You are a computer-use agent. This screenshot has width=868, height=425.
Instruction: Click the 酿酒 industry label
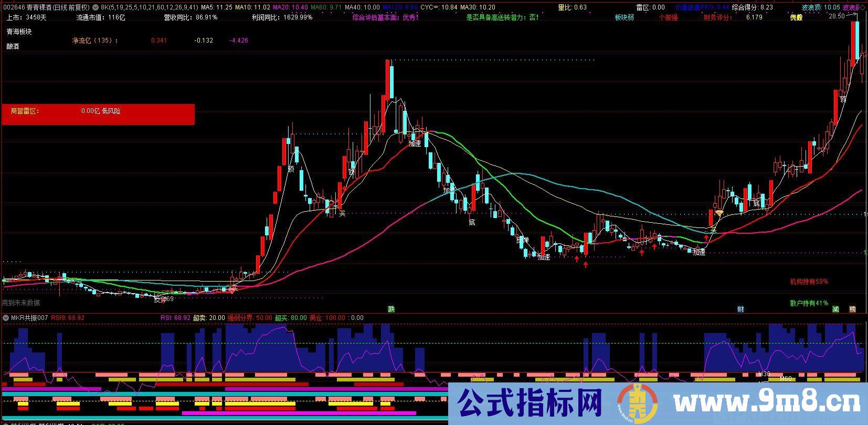(13, 46)
